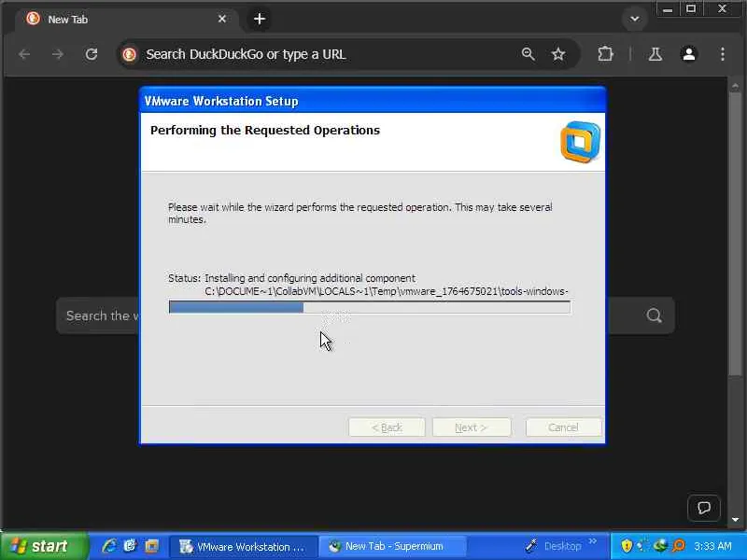Bookmark this tab with the star icon
The image size is (747, 560).
(557, 54)
